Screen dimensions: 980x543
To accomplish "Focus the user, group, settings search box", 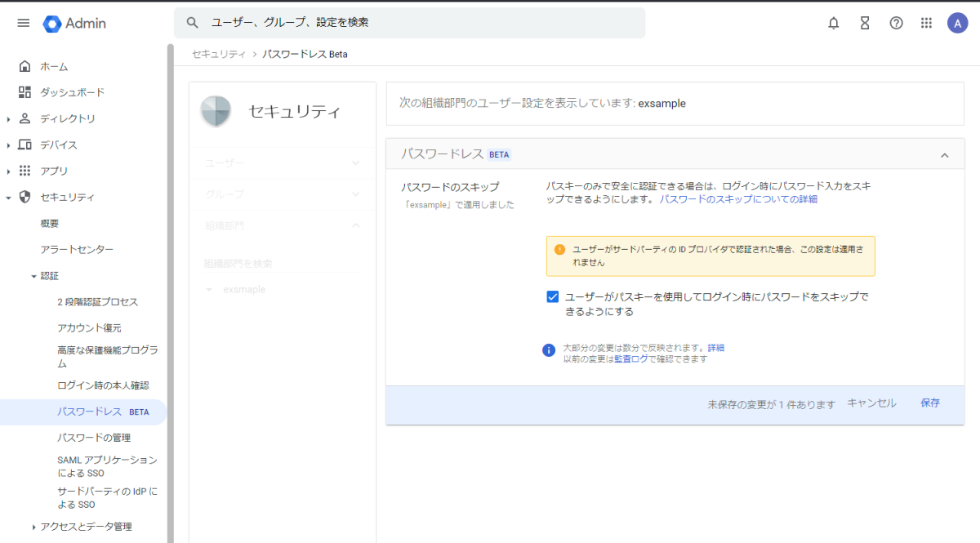I will pyautogui.click(x=409, y=23).
